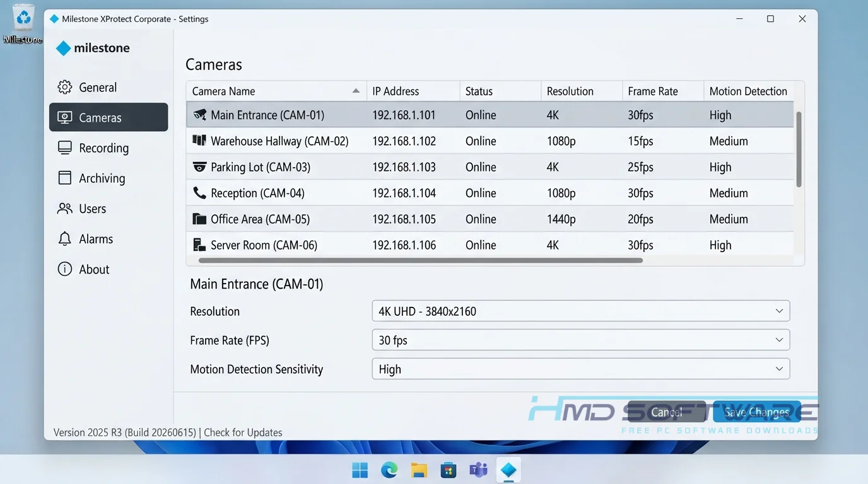
Task: Click the 15fps frame rate cell
Action: tap(640, 141)
